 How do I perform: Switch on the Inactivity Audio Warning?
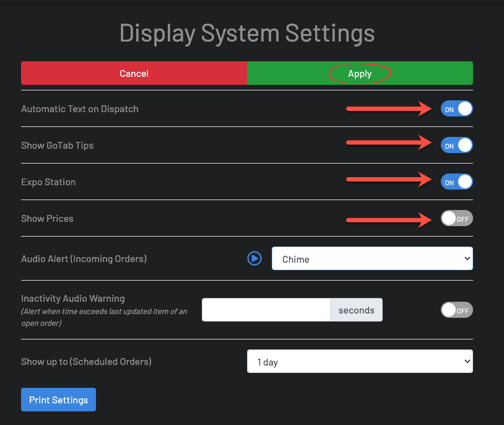coord(456,310)
